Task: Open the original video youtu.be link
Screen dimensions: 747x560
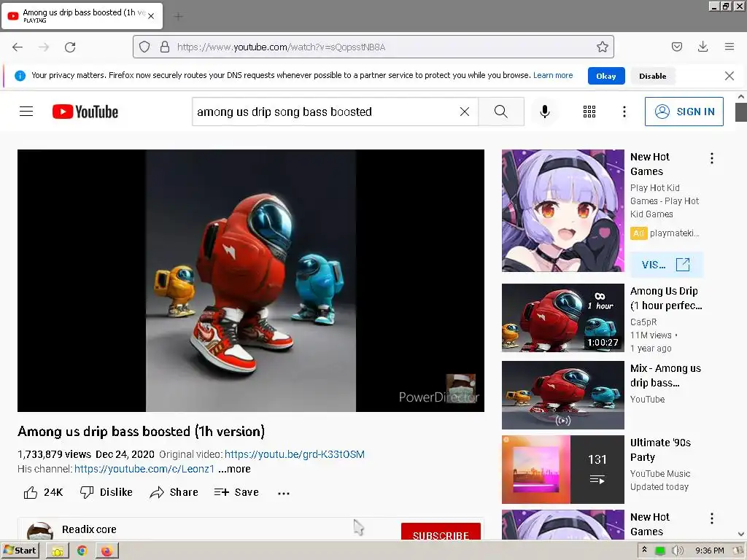Action: (x=295, y=454)
